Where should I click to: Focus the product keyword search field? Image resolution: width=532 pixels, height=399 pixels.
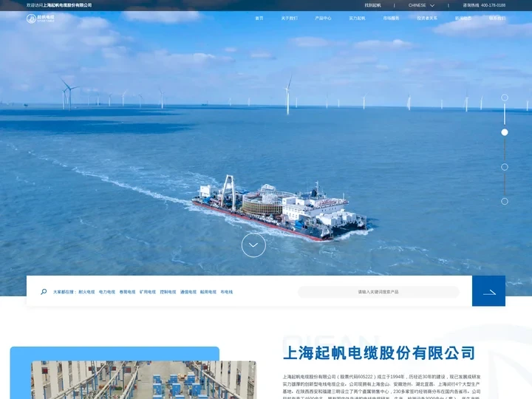click(378, 292)
